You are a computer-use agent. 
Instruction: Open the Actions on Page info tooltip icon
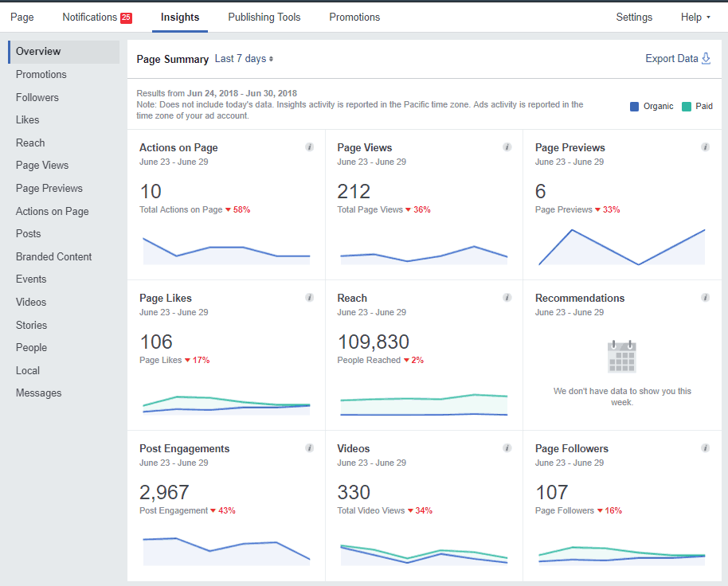[309, 146]
